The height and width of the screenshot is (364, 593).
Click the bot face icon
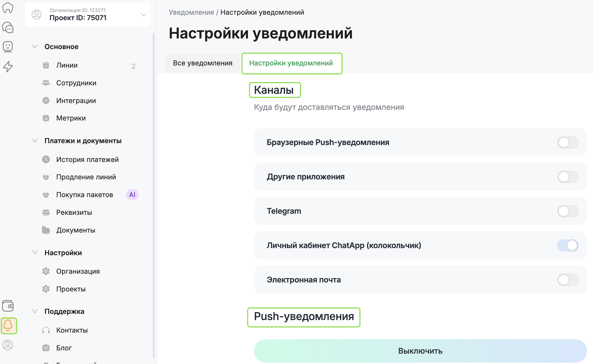8,47
